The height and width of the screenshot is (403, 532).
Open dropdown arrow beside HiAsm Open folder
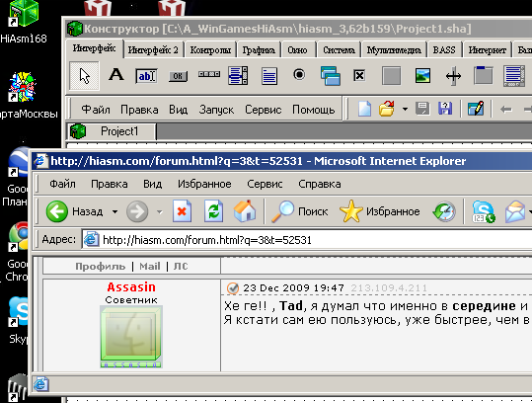click(x=405, y=110)
